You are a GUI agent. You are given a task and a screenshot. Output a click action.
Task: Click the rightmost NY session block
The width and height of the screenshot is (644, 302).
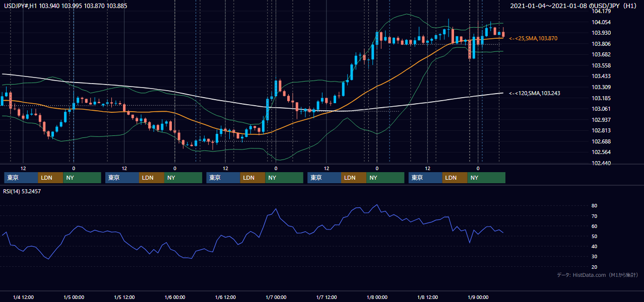(x=486, y=178)
